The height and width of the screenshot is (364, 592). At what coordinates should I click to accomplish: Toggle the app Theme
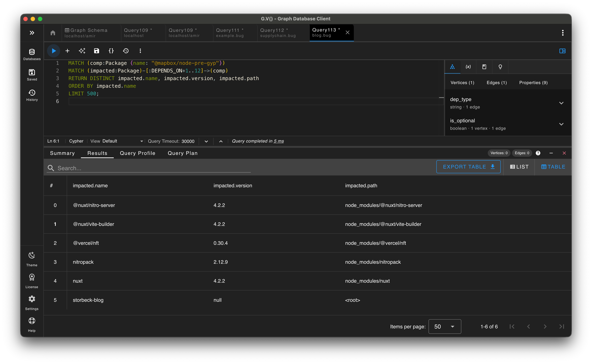[x=32, y=259]
